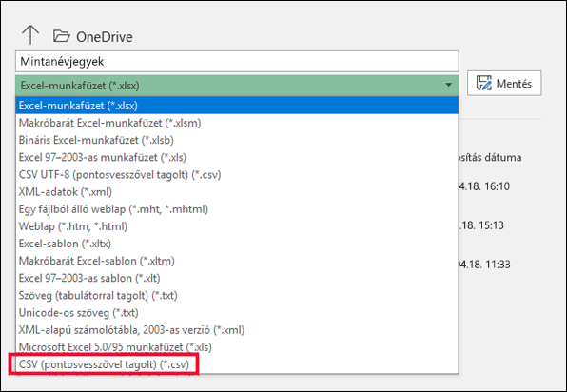Click the OneDrive folder icon
The height and width of the screenshot is (392, 567).
pyautogui.click(x=62, y=36)
